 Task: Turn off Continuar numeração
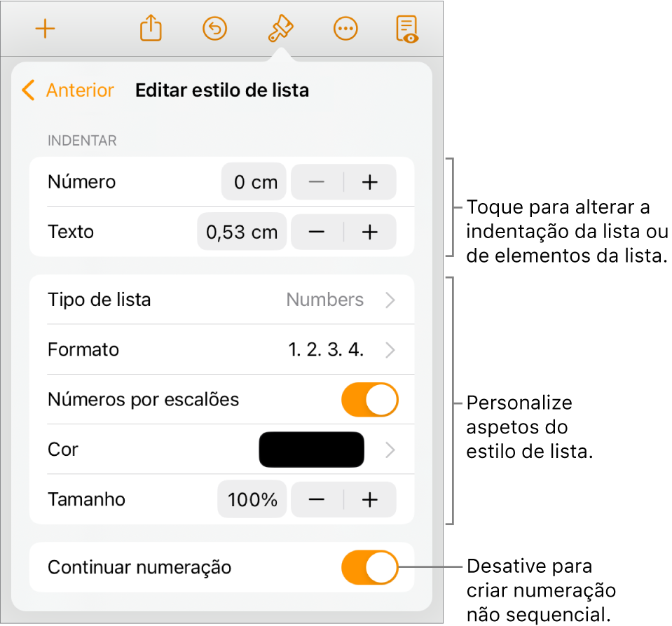(370, 568)
